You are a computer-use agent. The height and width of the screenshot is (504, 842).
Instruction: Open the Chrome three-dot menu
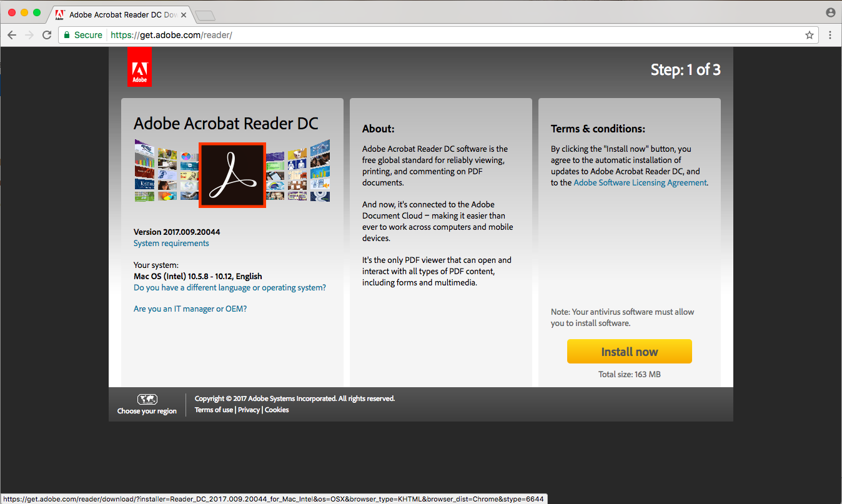point(830,35)
